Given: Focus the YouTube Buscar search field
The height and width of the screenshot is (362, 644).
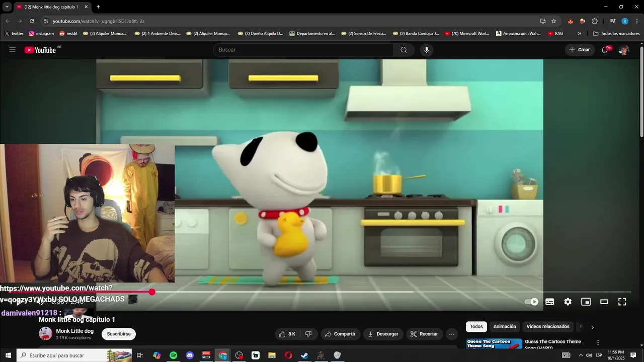Looking at the screenshot, I should 303,50.
